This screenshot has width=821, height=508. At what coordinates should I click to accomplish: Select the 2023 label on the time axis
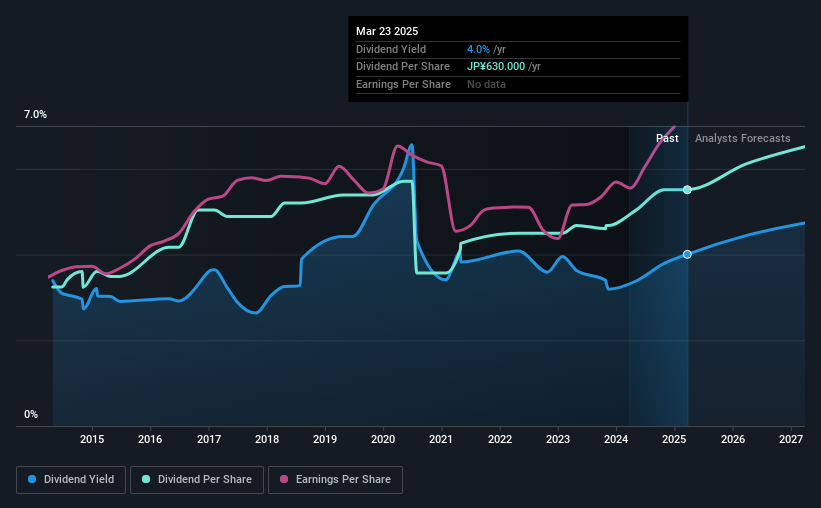558,439
